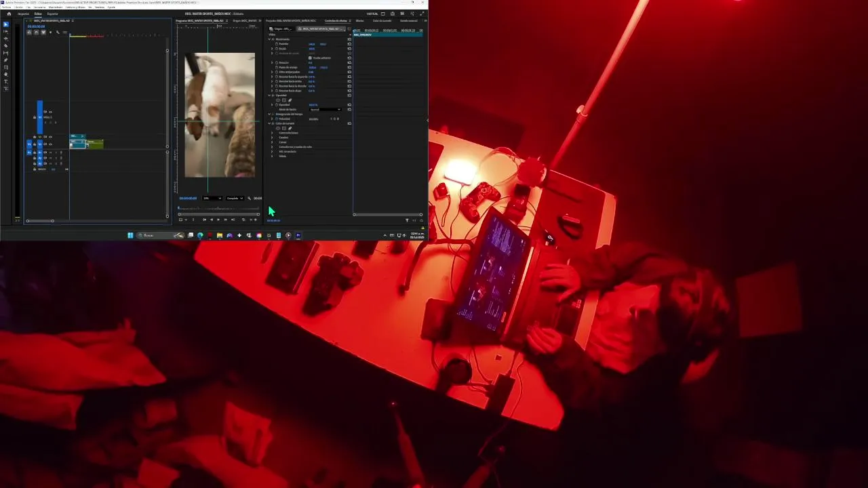Viewport: 868px width, 488px height.
Task: Jump to Out point in Program monitor
Action: (x=233, y=220)
